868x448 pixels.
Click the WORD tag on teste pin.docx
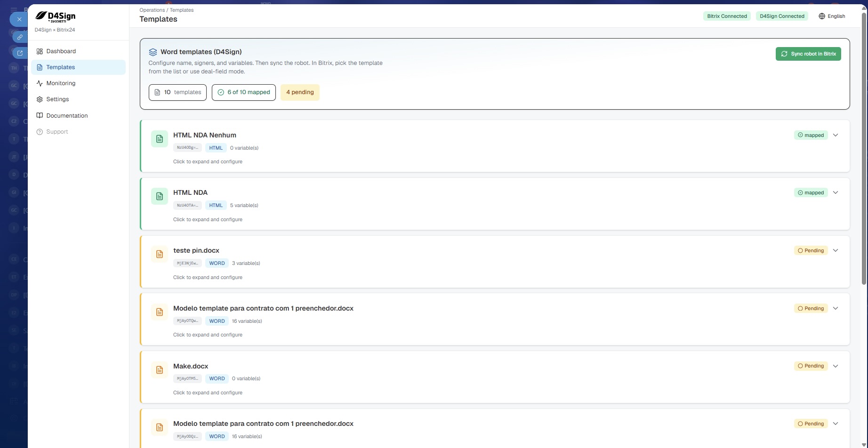point(217,263)
